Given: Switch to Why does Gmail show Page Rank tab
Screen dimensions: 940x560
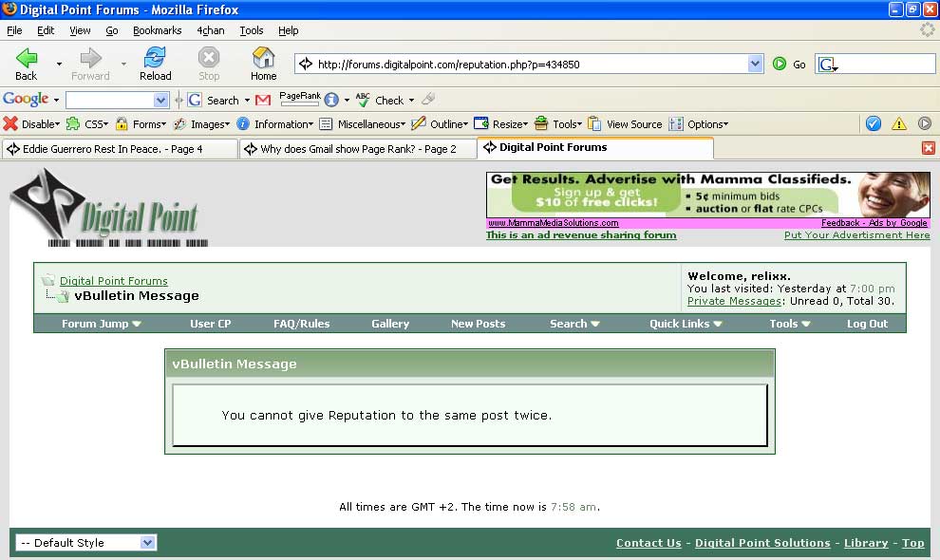Looking at the screenshot, I should pos(358,149).
